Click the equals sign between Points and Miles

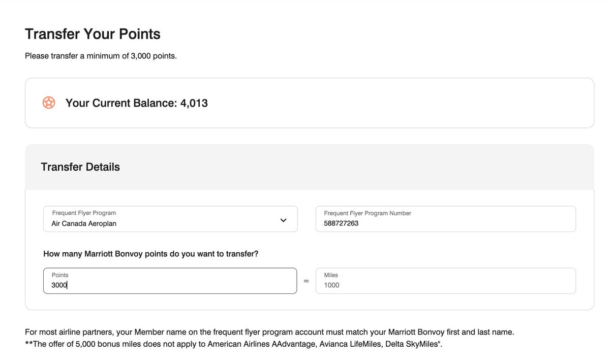click(x=306, y=281)
